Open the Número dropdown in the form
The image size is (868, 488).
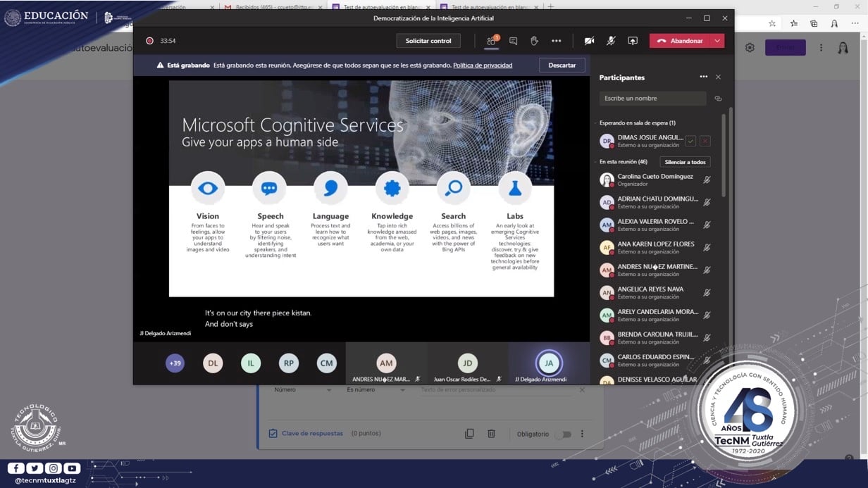(303, 390)
